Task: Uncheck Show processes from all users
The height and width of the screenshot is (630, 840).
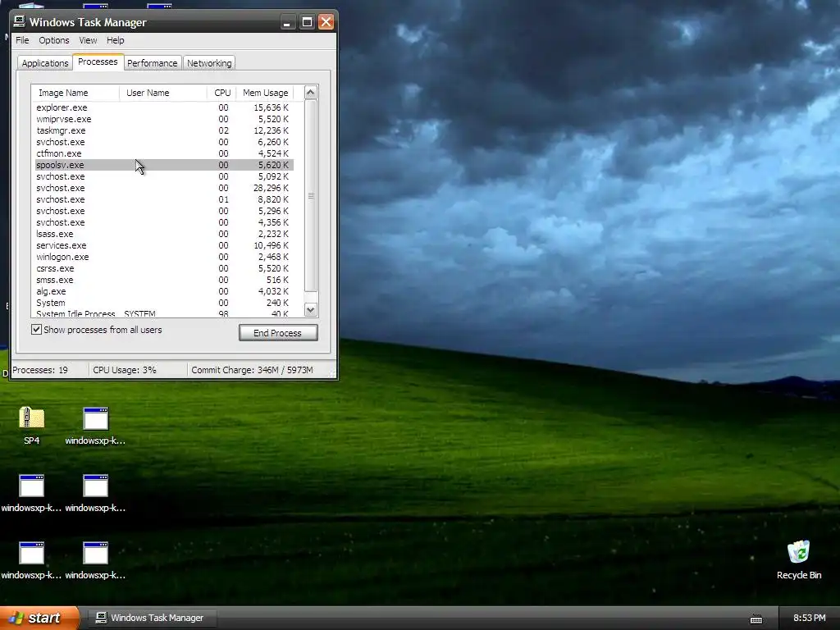Action: [x=36, y=330]
